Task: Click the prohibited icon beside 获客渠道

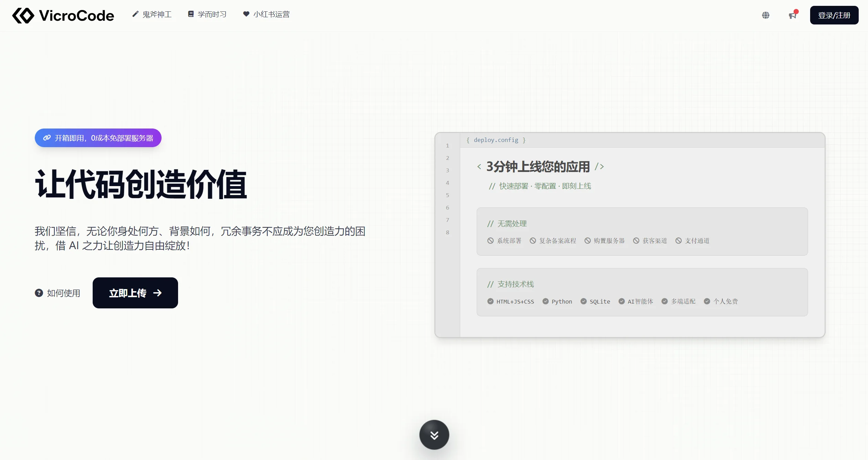Action: (636, 241)
